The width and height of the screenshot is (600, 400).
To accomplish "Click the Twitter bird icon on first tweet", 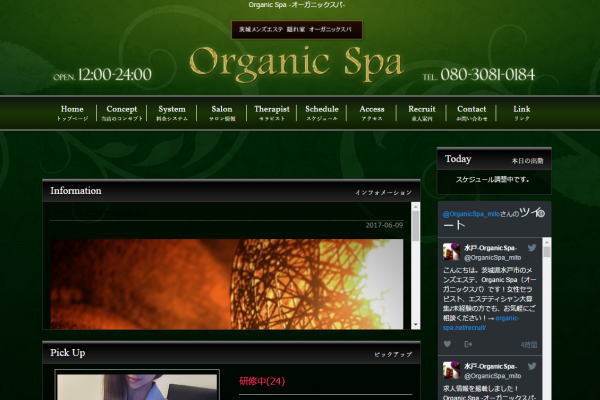I will pyautogui.click(x=533, y=247).
